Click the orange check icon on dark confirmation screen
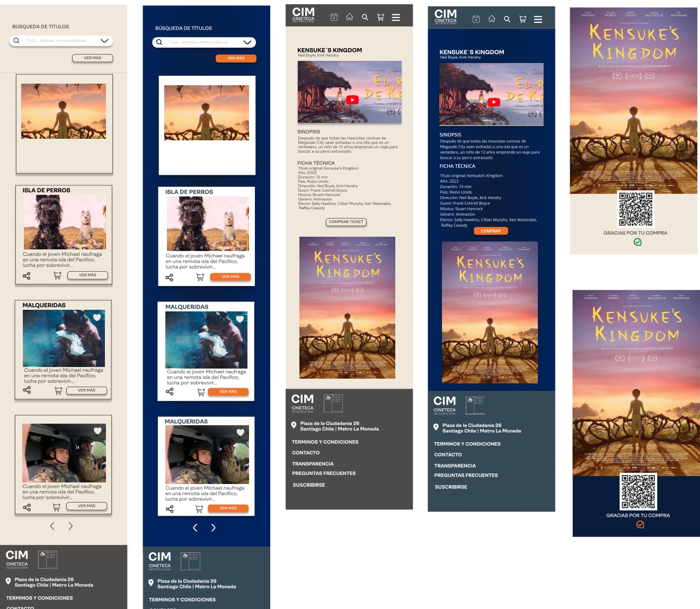This screenshot has width=700, height=609. coord(640,524)
